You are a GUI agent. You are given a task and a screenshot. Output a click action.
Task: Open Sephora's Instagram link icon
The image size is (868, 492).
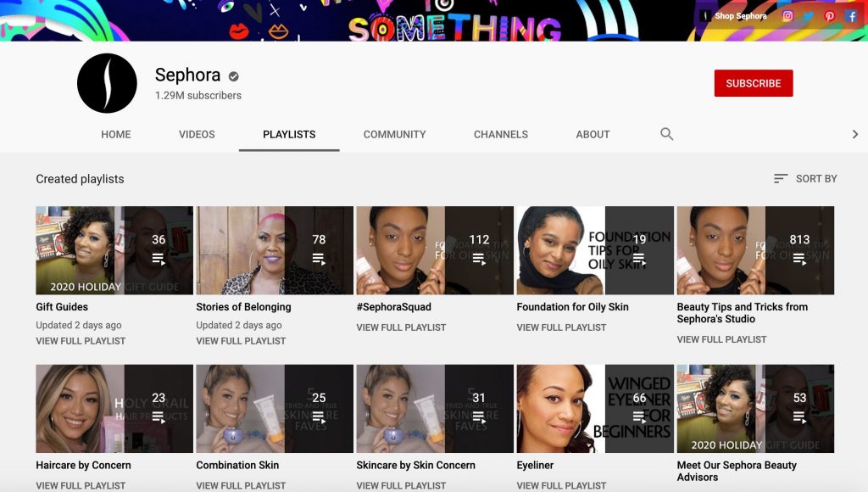click(x=787, y=16)
